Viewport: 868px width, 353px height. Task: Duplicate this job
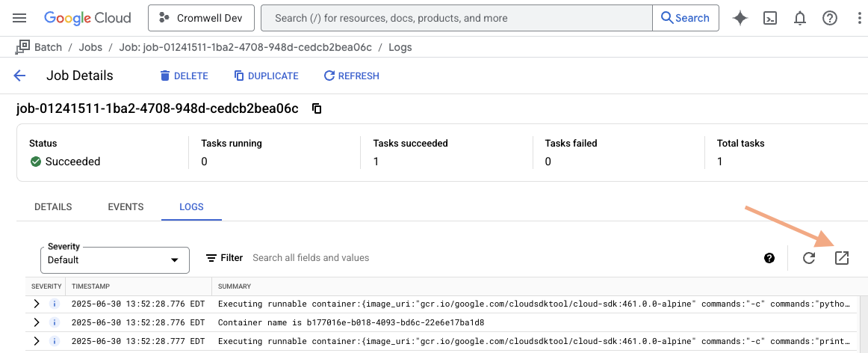266,76
